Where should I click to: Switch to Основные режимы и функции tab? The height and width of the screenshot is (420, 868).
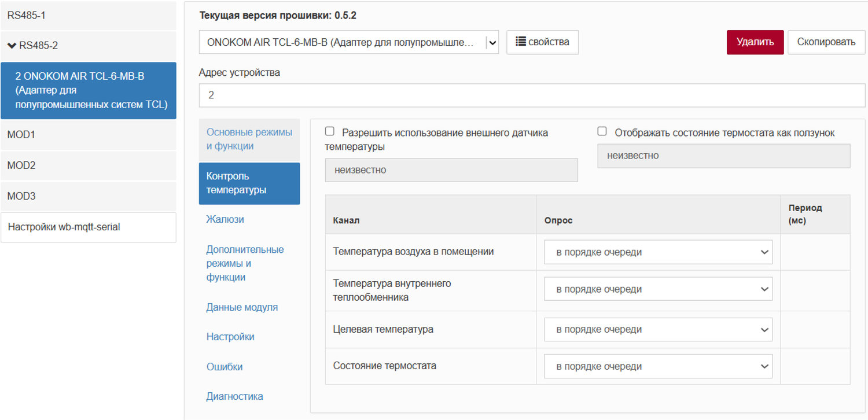(249, 139)
